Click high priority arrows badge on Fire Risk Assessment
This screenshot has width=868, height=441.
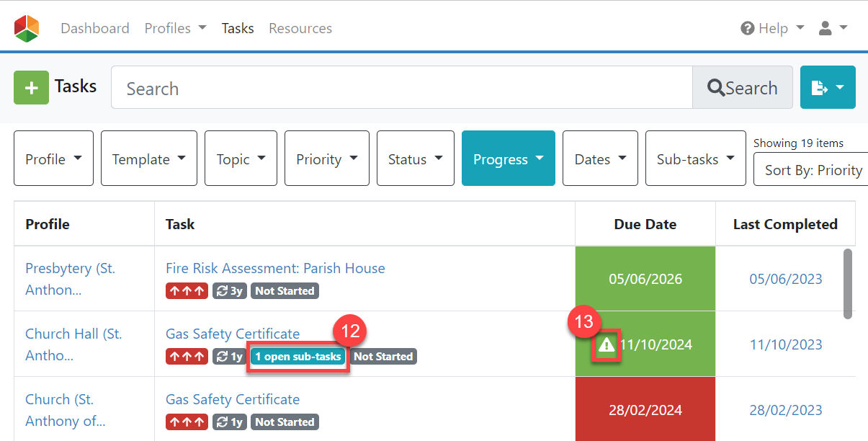187,291
